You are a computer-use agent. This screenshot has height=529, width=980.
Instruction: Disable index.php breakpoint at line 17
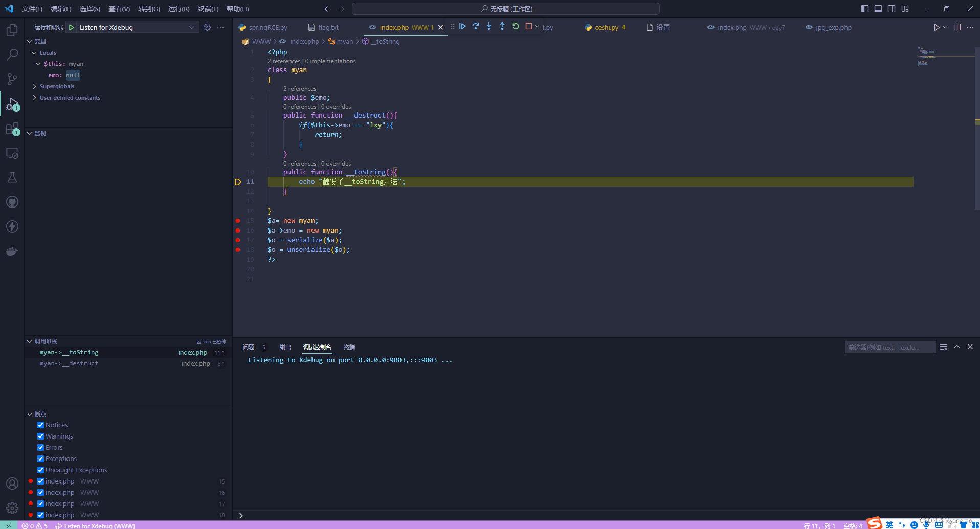tap(40, 503)
